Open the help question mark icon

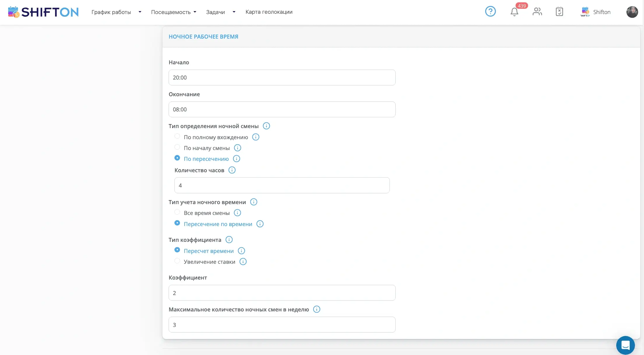pyautogui.click(x=490, y=12)
